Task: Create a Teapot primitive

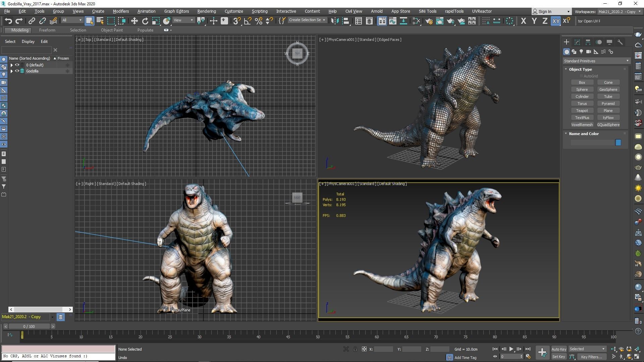Action: [x=582, y=111]
